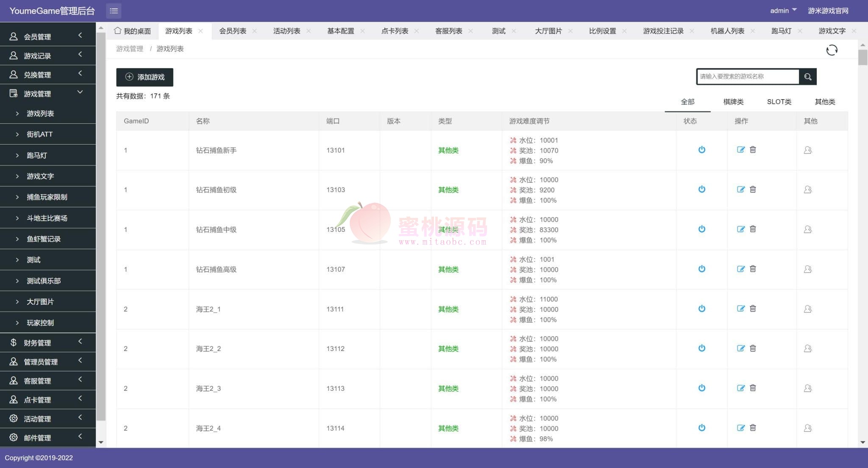Toggle power status of 钻石捕鱼高级

pos(702,269)
